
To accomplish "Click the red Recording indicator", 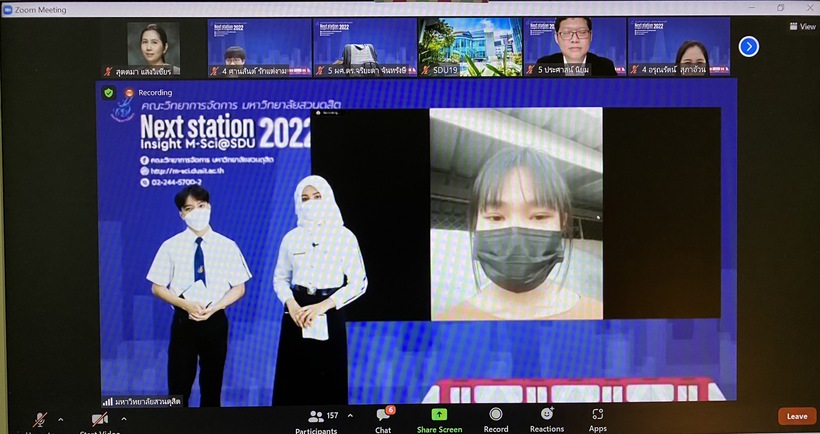I will pyautogui.click(x=149, y=93).
